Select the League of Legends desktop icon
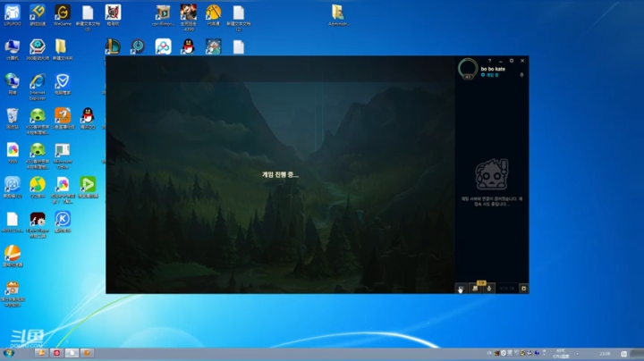Screen dimensions: 644x361 pyautogui.click(x=113, y=46)
